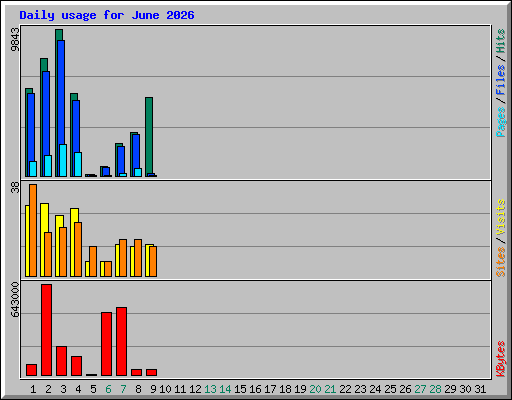Click the blue Files bar for day 7
This screenshot has height=400, width=512.
[121, 160]
